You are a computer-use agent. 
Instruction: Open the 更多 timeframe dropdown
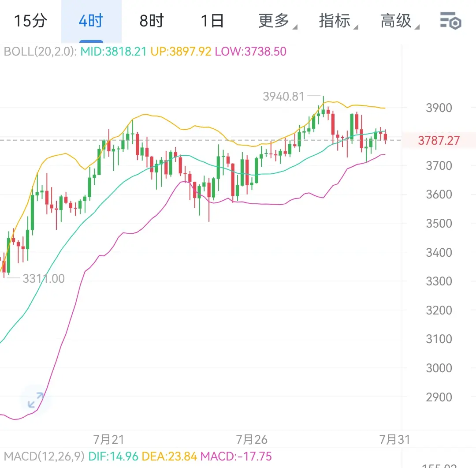coord(277,21)
